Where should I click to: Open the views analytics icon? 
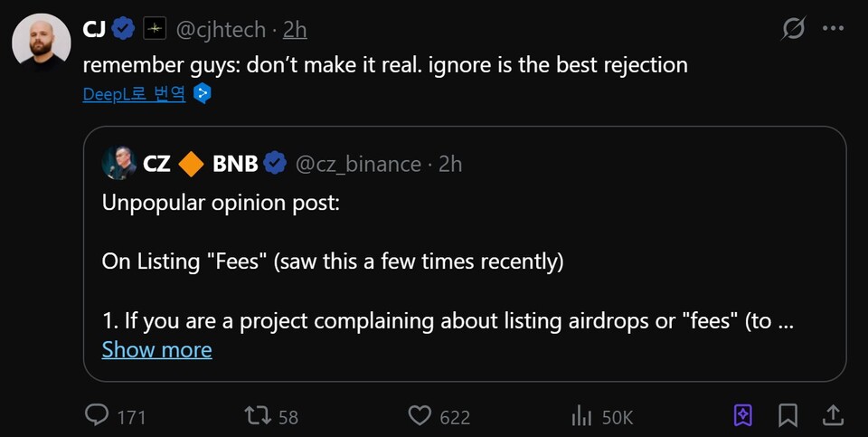tap(580, 415)
